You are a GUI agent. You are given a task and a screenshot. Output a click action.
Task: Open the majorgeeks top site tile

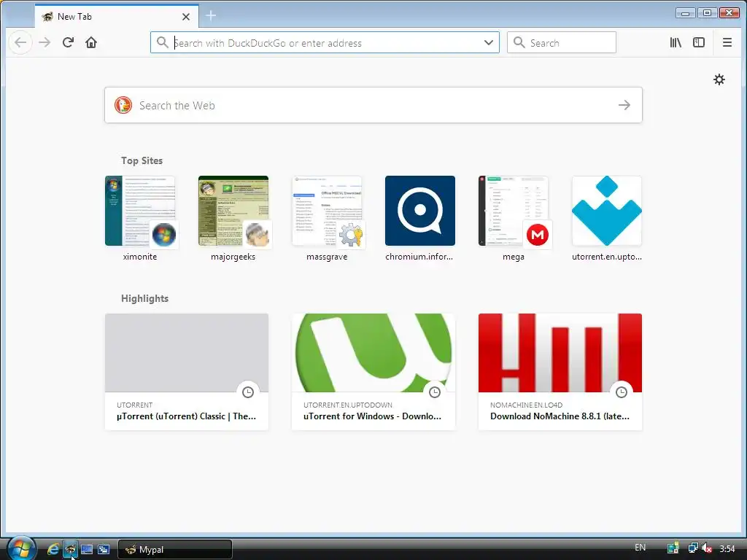(x=233, y=211)
